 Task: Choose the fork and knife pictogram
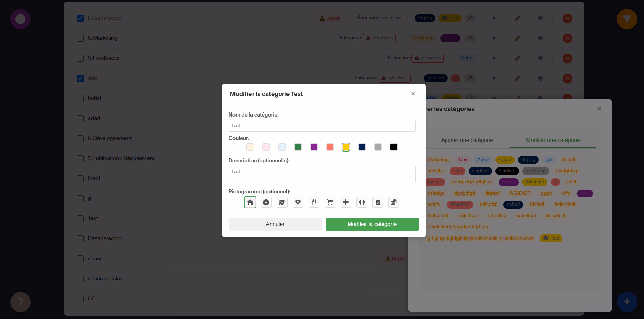(x=314, y=202)
